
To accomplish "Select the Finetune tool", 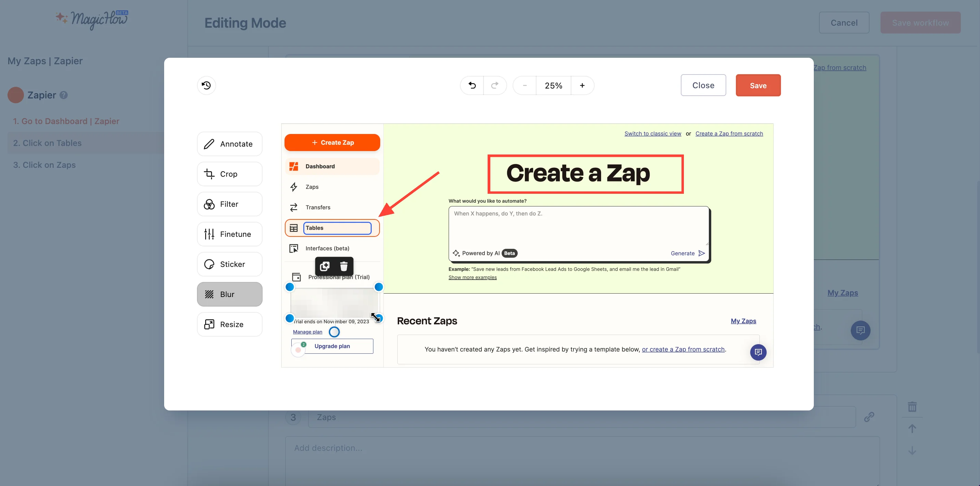I will point(229,234).
